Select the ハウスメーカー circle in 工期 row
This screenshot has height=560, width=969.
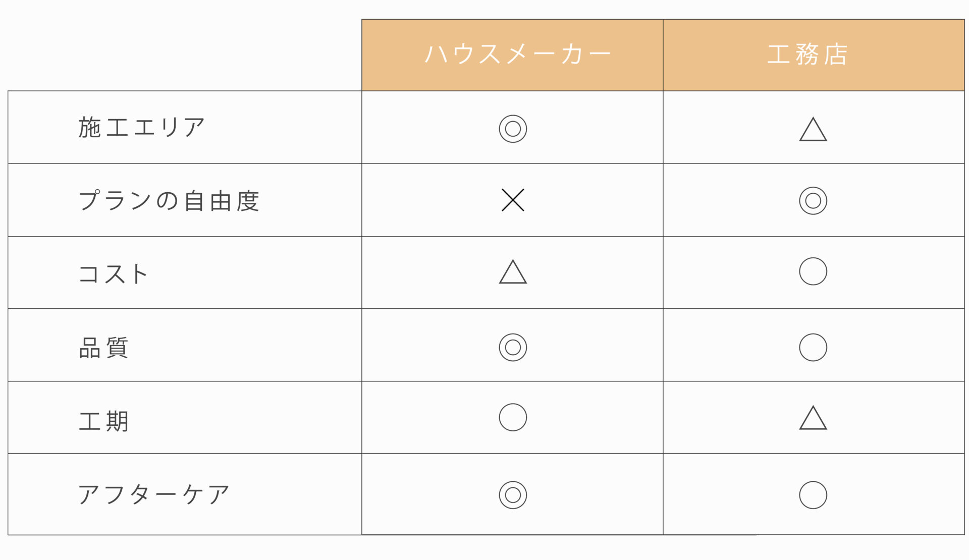(513, 417)
